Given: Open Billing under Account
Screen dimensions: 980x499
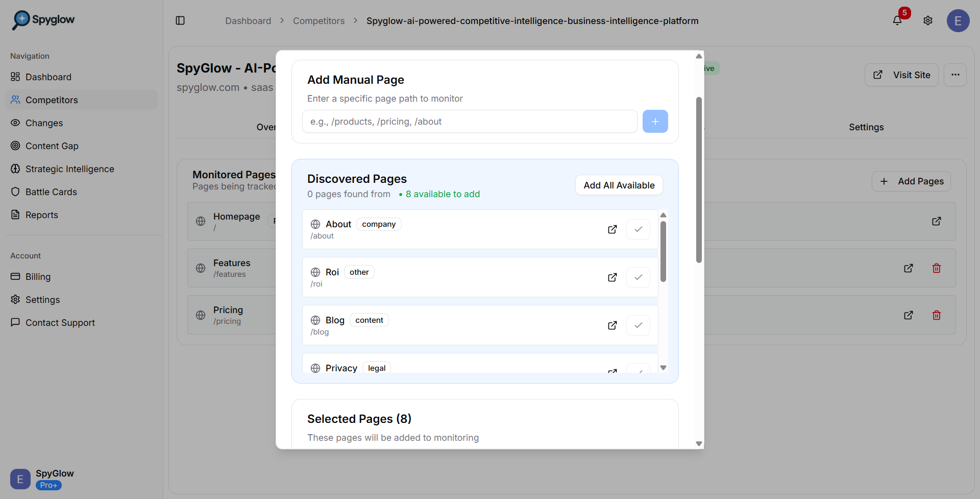Looking at the screenshot, I should click(x=82, y=277).
